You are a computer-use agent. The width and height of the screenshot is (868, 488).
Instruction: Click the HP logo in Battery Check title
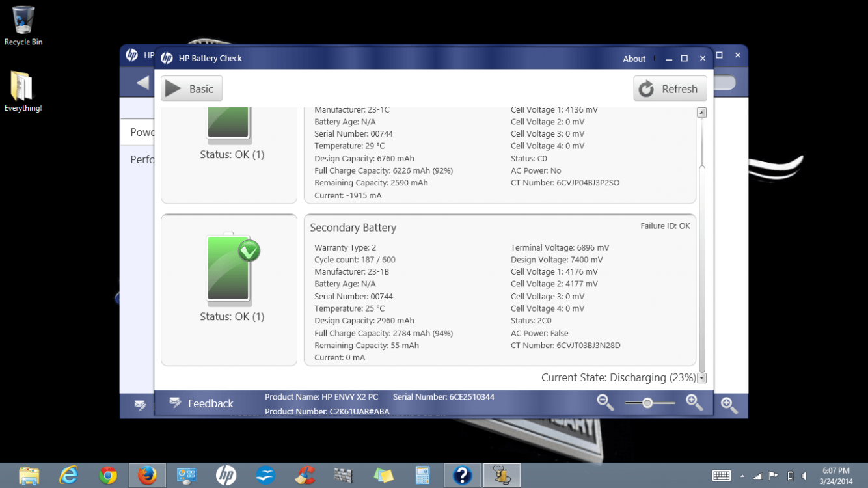[x=167, y=58]
